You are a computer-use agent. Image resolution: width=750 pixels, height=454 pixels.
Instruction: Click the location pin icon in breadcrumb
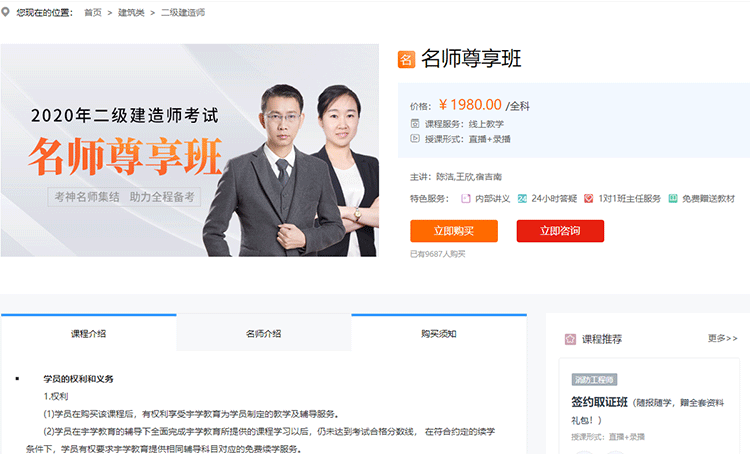tap(5, 12)
